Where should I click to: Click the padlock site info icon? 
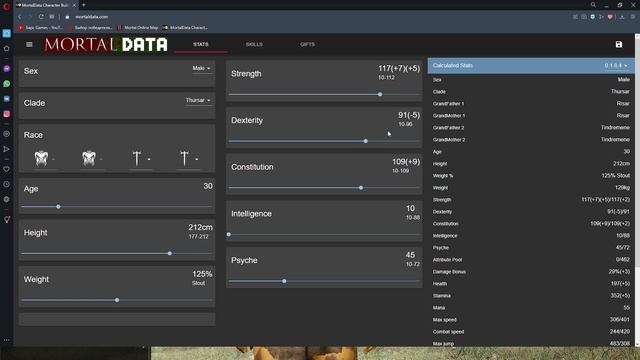tap(67, 17)
